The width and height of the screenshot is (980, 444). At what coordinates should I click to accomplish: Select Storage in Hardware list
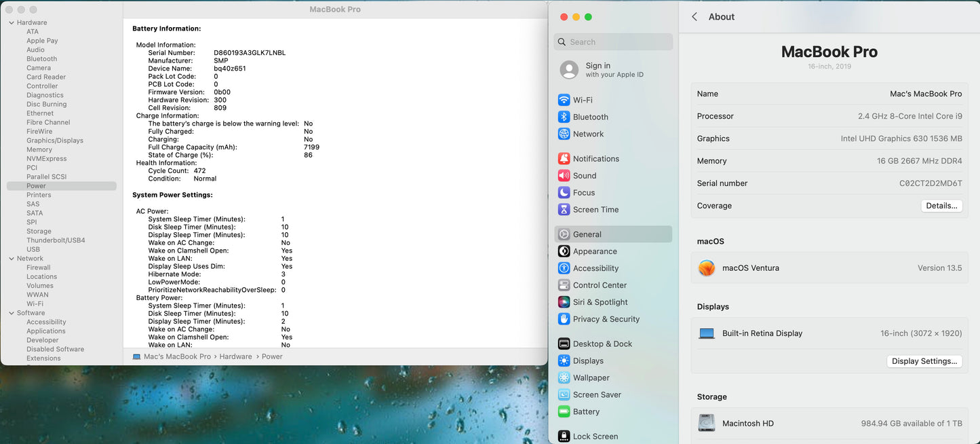pos(39,232)
